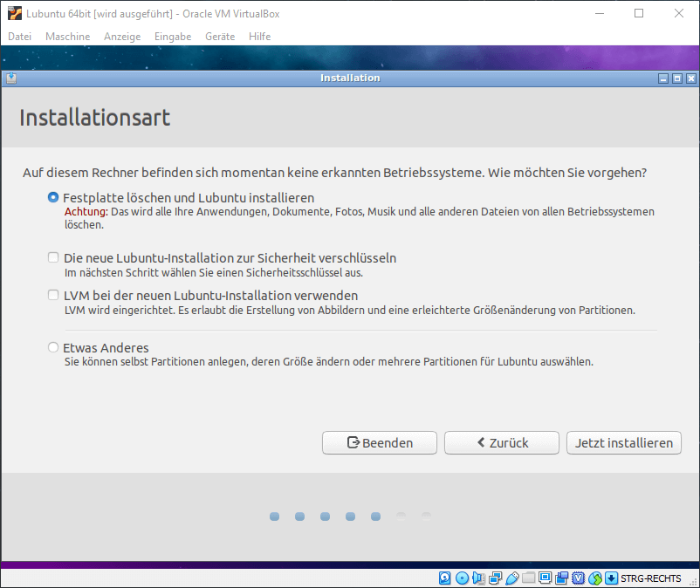700x588 pixels.
Task: Click the video capture status icon
Action: click(561, 578)
